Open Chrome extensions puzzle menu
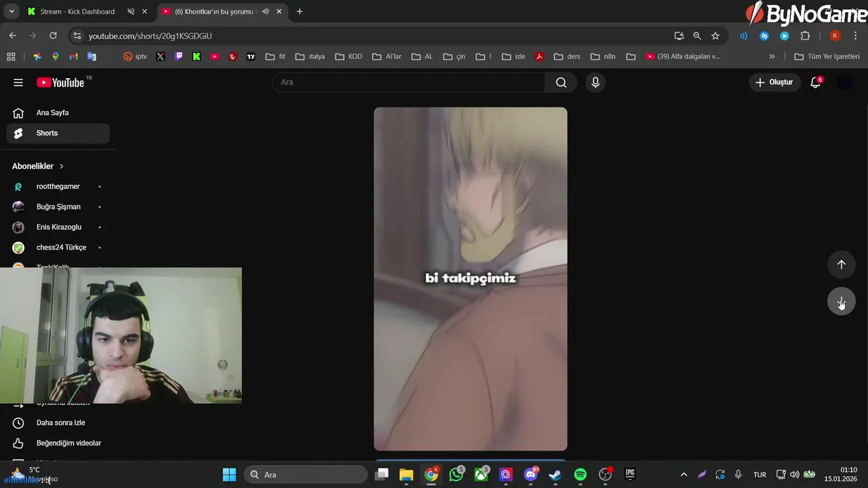The height and width of the screenshot is (488, 868). pos(806,36)
